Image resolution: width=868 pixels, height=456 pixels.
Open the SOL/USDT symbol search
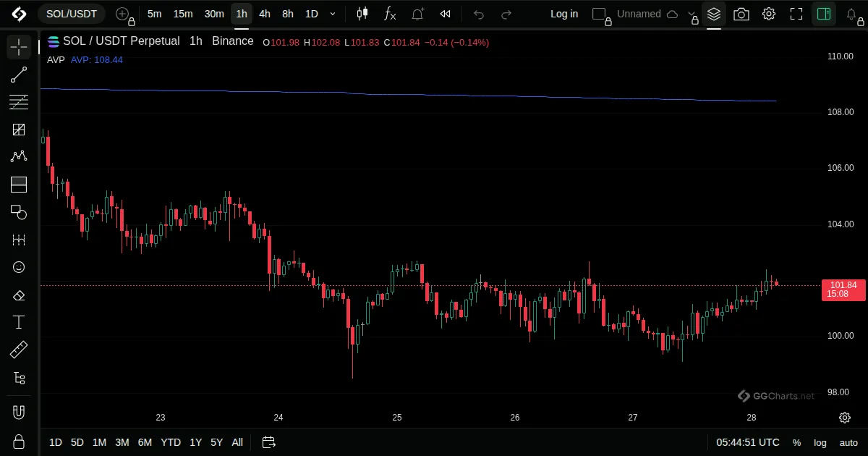tap(71, 14)
